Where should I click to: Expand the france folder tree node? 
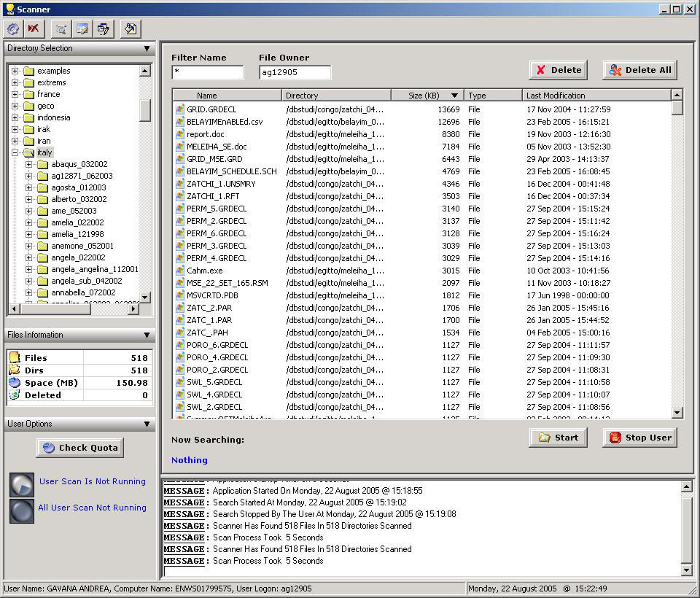[15, 94]
